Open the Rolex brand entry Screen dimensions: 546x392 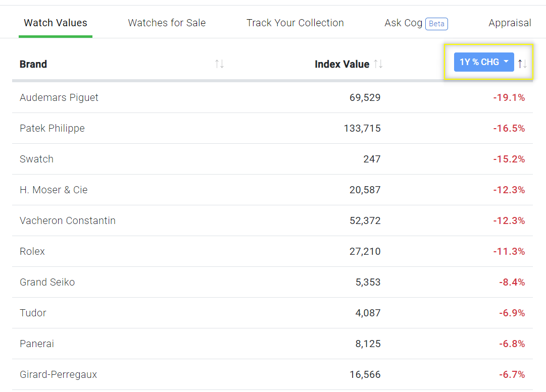coord(32,251)
